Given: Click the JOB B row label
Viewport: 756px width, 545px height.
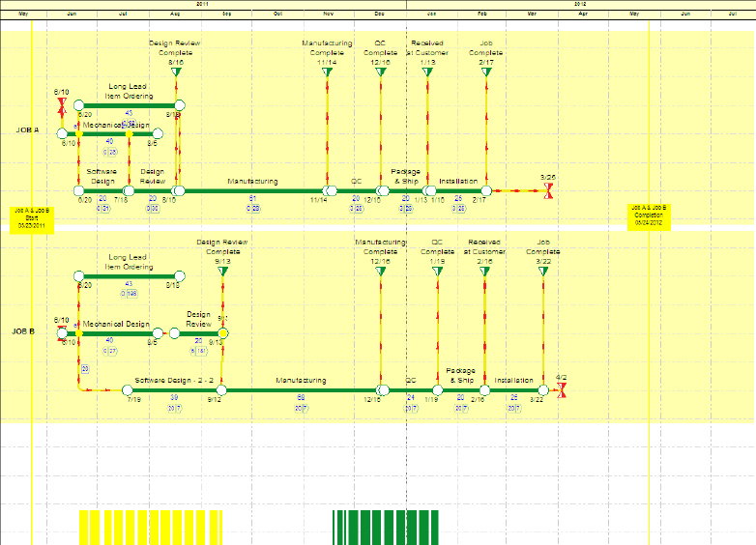Looking at the screenshot, I should pos(23,331).
